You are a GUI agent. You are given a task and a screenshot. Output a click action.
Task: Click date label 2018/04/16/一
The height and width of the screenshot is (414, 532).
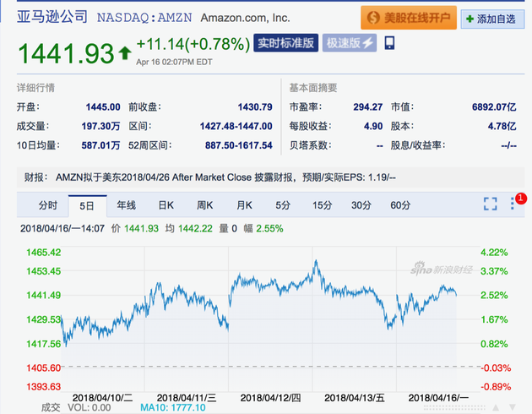click(x=438, y=398)
